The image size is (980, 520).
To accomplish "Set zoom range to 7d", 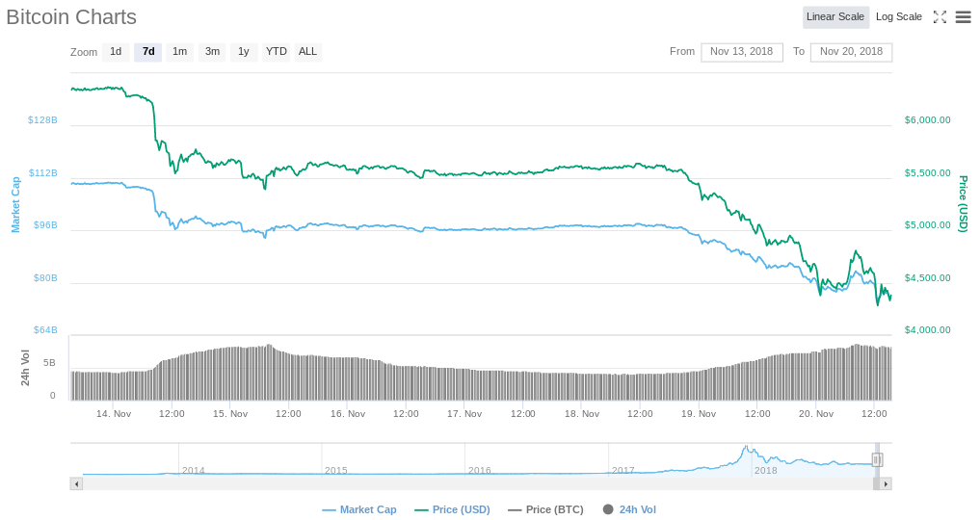I will click(148, 52).
